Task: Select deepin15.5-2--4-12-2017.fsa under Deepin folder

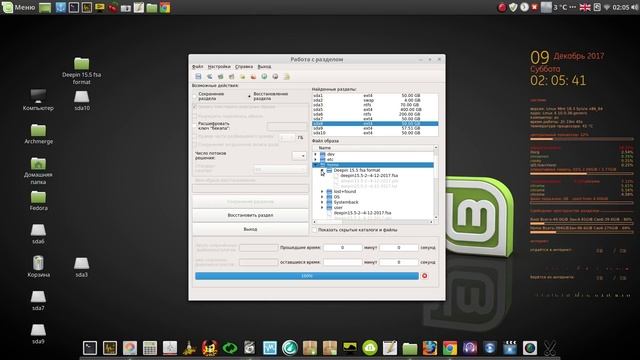Action: click(x=369, y=176)
